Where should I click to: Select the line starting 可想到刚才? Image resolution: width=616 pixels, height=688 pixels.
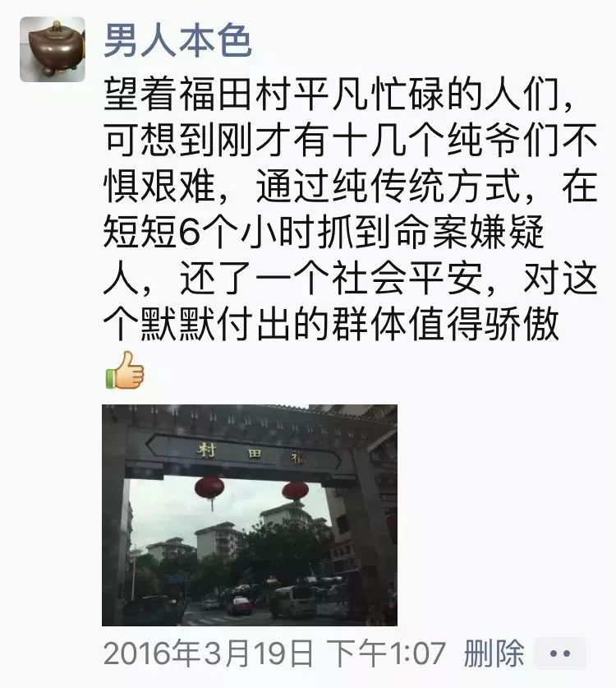click(x=351, y=141)
